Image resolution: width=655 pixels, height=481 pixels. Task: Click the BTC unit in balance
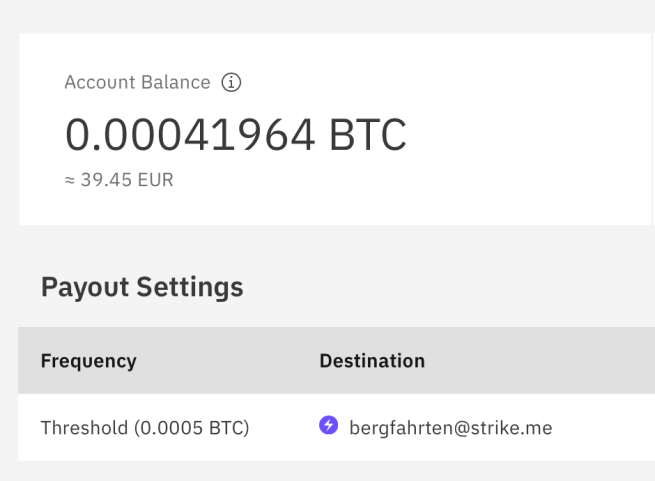[367, 135]
